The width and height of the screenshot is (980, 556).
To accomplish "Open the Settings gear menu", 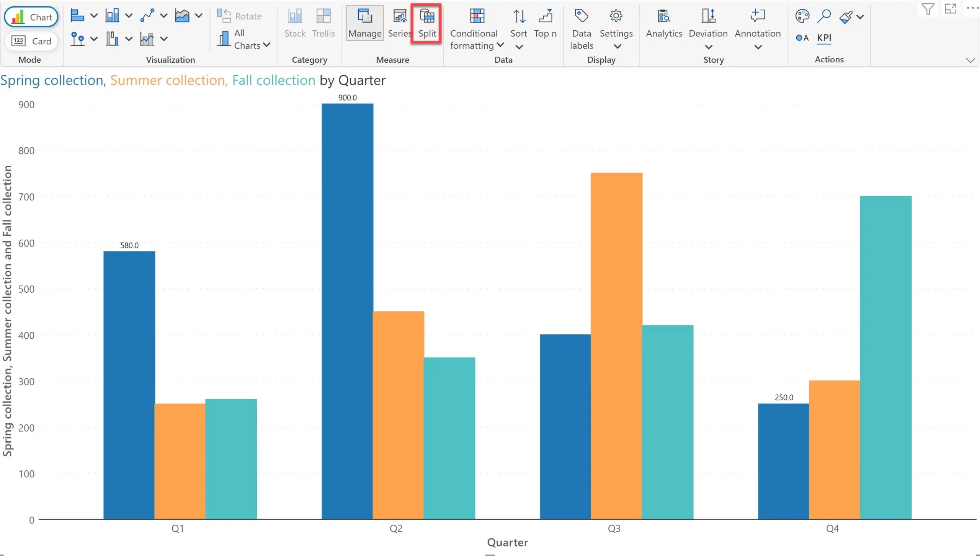I will pos(616,29).
